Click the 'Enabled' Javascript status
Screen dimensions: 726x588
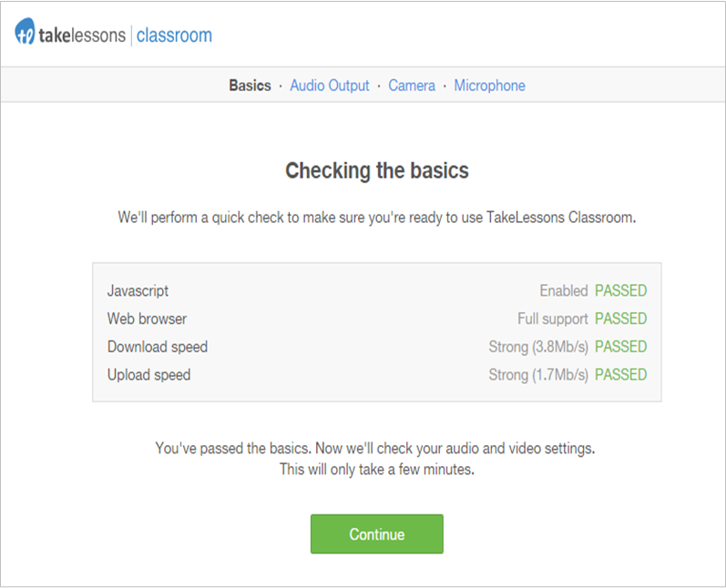click(x=564, y=290)
